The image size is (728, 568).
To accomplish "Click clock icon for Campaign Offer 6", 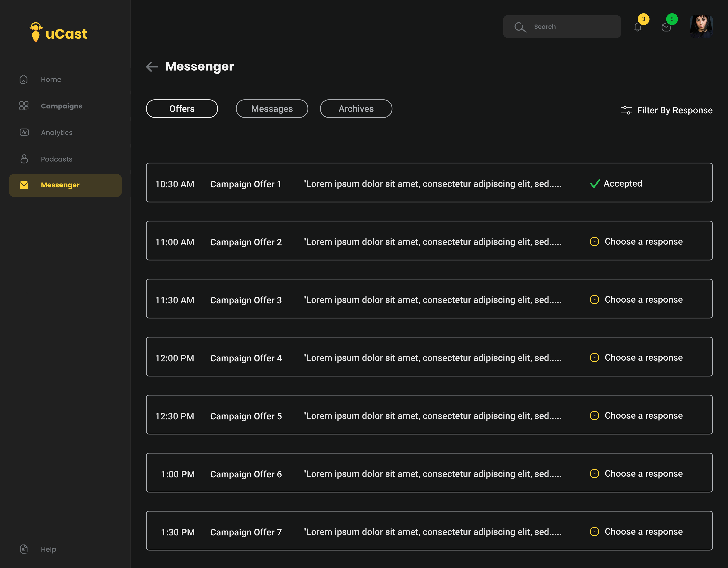I will [x=594, y=474].
